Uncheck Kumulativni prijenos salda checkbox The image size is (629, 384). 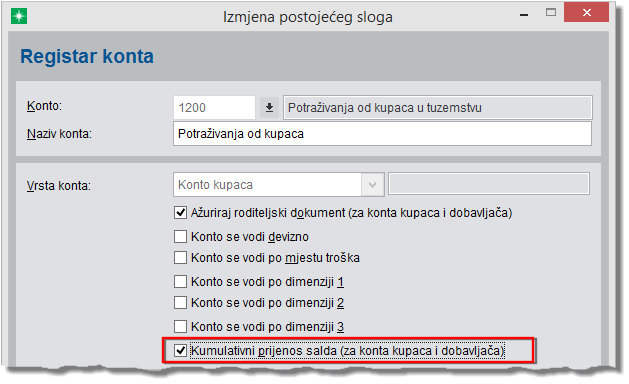[181, 351]
